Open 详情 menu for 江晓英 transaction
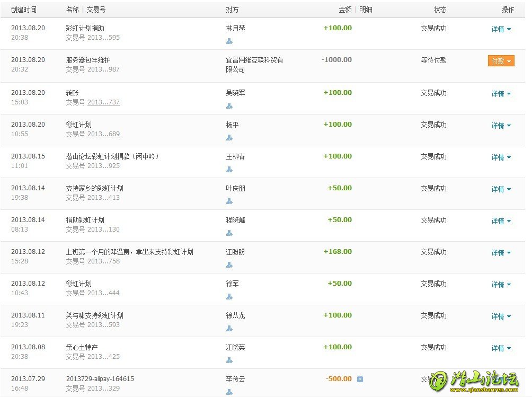Image resolution: width=532 pixels, height=397 pixels. tap(501, 348)
